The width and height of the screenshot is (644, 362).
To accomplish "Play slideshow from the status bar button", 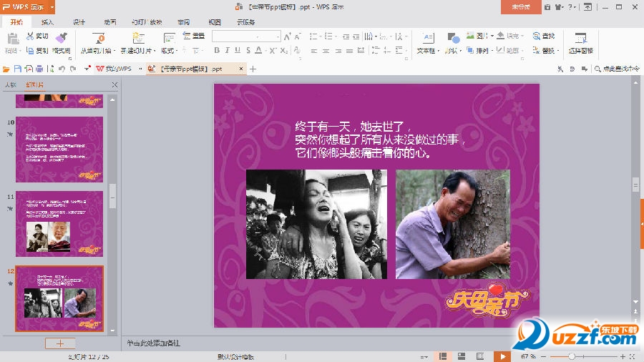I will (x=502, y=356).
